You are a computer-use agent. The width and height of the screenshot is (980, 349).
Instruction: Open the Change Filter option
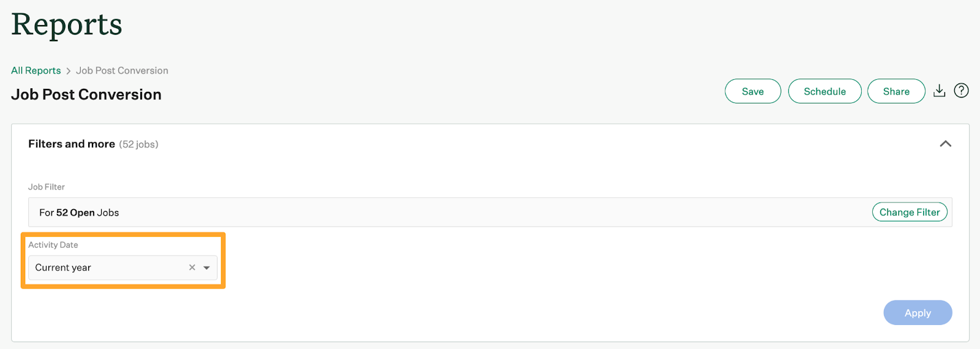pyautogui.click(x=910, y=212)
